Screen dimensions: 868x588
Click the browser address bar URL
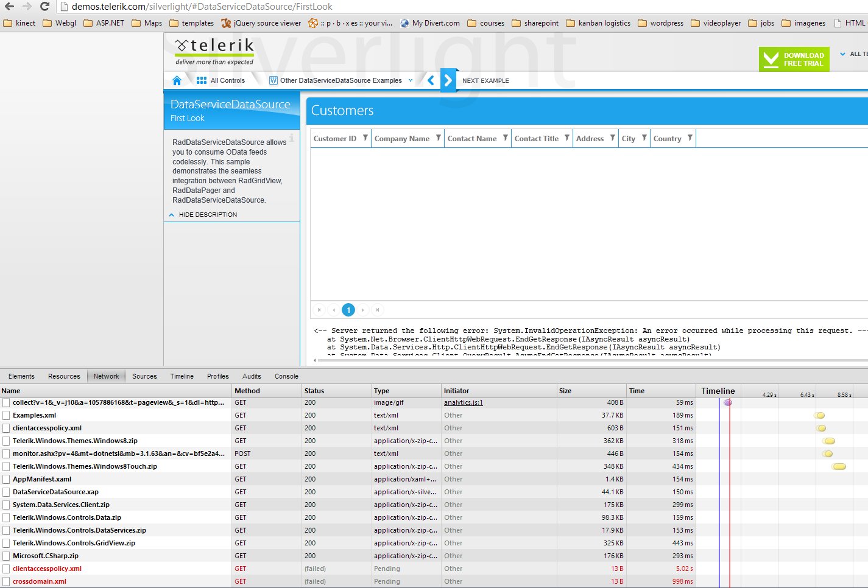(x=202, y=7)
